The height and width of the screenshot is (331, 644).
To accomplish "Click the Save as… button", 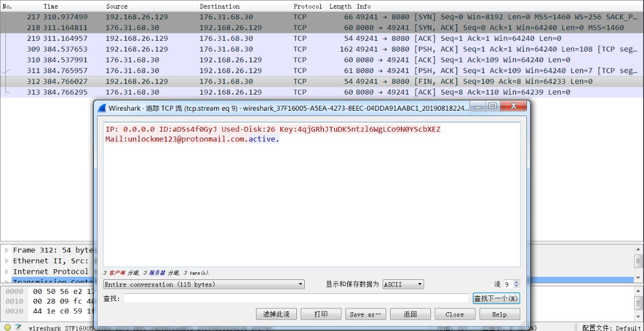I will pyautogui.click(x=365, y=314).
